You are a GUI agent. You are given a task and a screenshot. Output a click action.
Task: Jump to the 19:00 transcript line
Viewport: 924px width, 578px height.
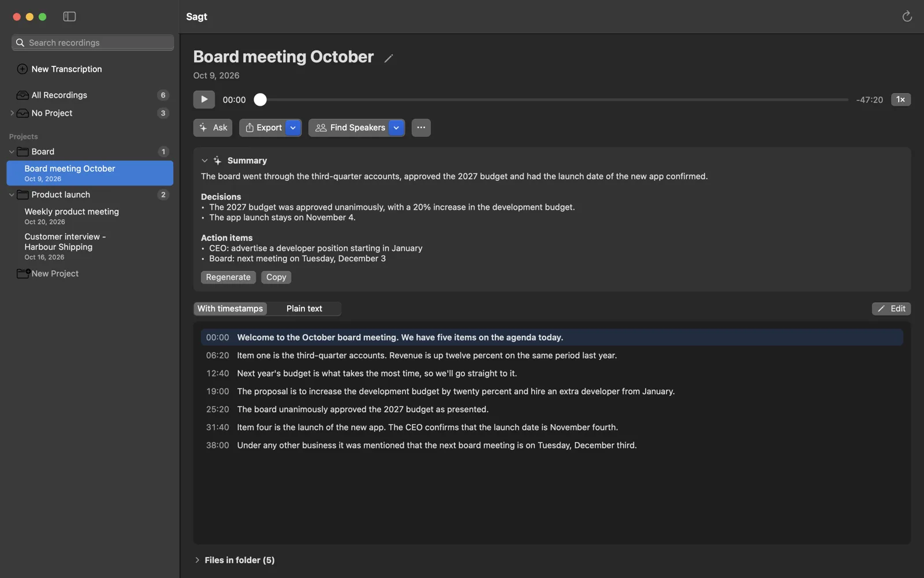(x=552, y=391)
